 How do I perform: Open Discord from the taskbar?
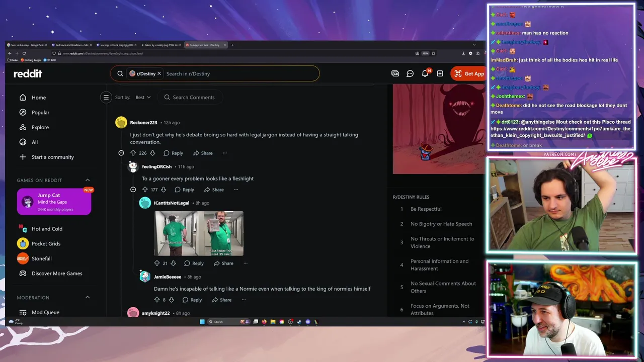click(x=308, y=322)
